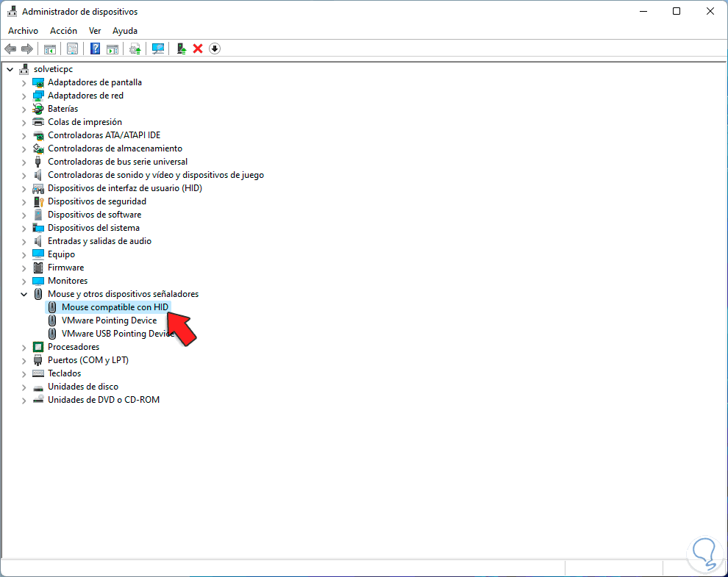
Task: Open the Properties toolbar icon
Action: pos(72,49)
